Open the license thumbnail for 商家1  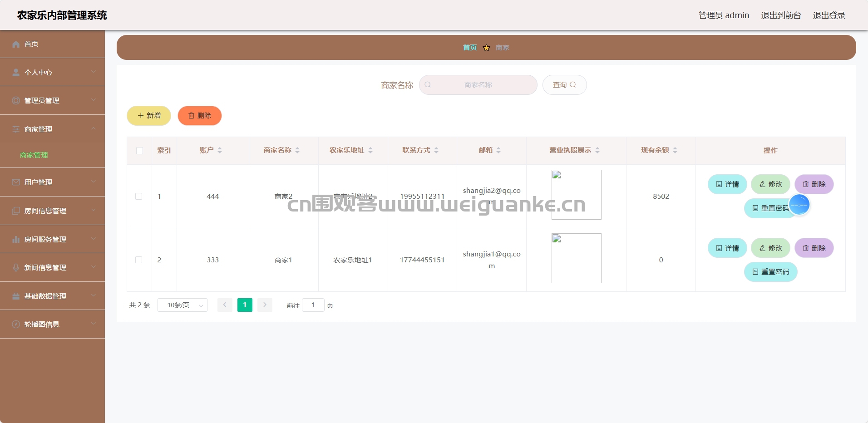[577, 258]
